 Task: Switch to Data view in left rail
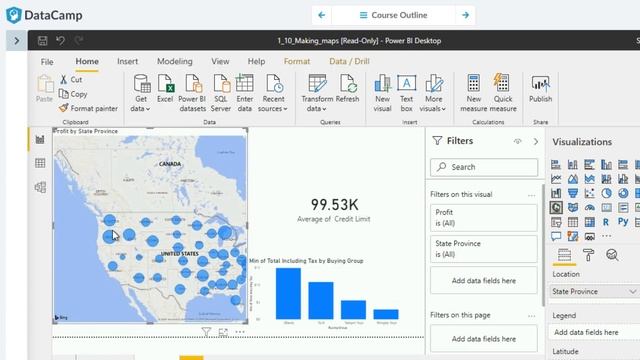[40, 163]
